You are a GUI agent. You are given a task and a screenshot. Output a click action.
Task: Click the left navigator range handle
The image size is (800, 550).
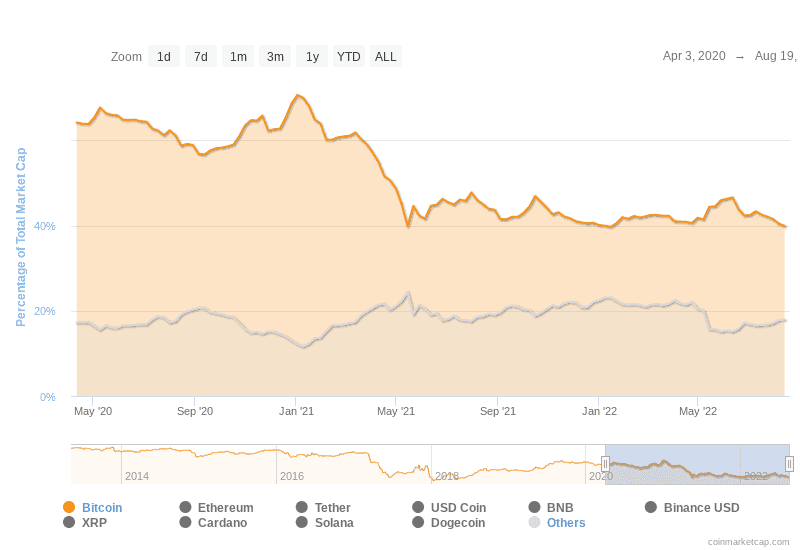pos(605,464)
